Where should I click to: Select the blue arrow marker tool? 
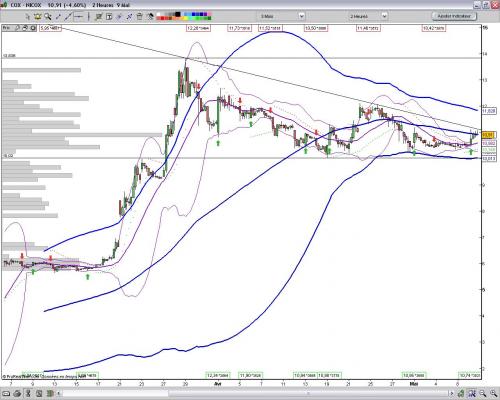coord(119,17)
